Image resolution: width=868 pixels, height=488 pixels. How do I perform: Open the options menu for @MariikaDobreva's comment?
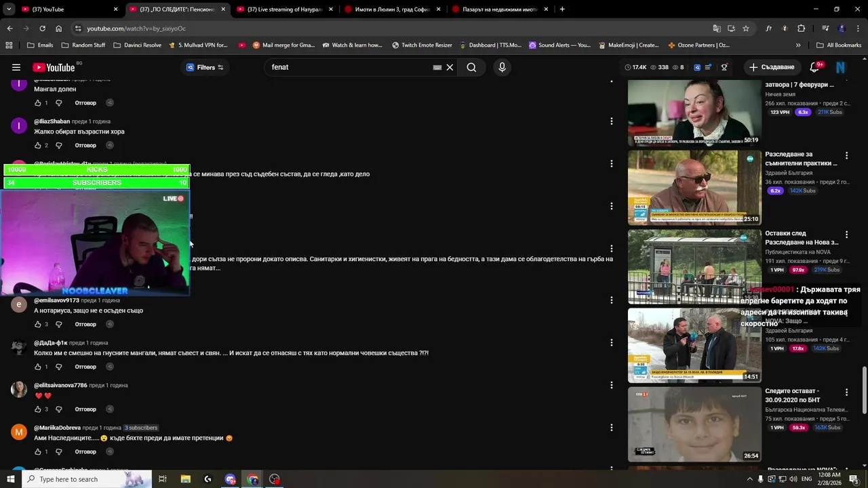[611, 428]
